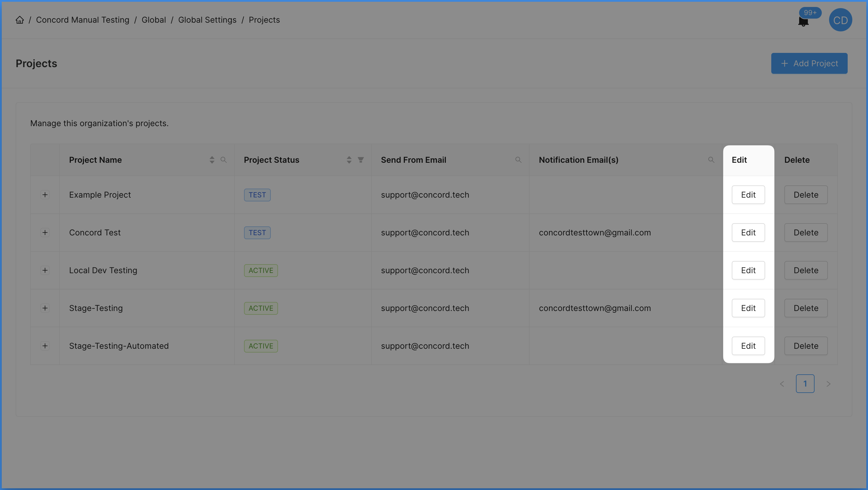Click the home icon in the breadcrumb
This screenshot has width=868, height=490.
click(19, 20)
